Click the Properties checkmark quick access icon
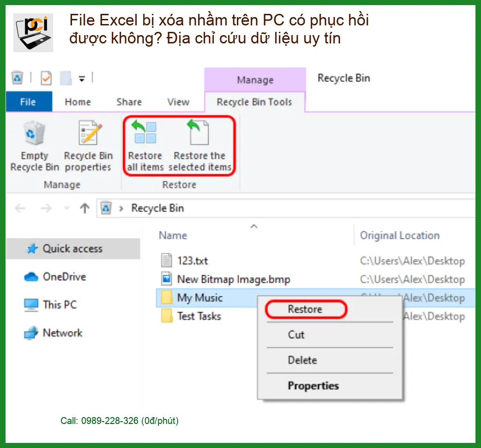The width and height of the screenshot is (481, 448). pyautogui.click(x=46, y=78)
